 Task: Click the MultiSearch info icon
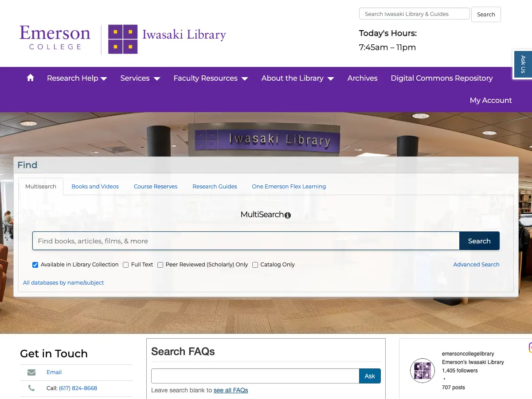point(288,215)
